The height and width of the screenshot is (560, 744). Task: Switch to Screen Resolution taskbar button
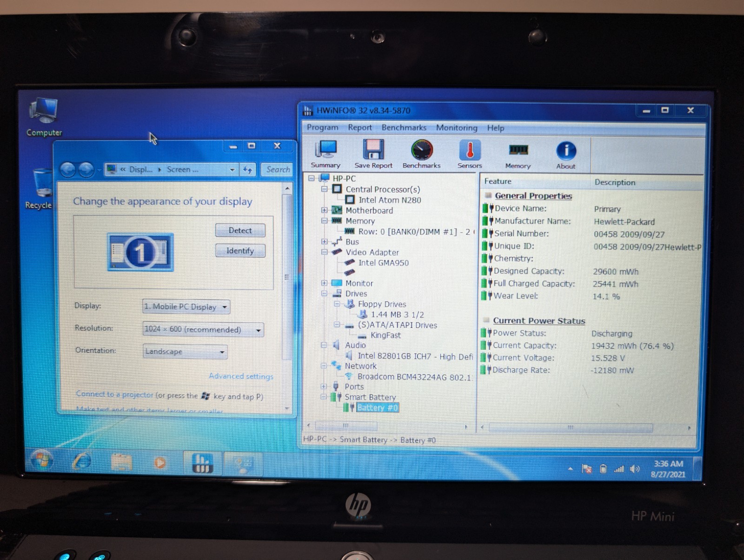click(x=243, y=464)
